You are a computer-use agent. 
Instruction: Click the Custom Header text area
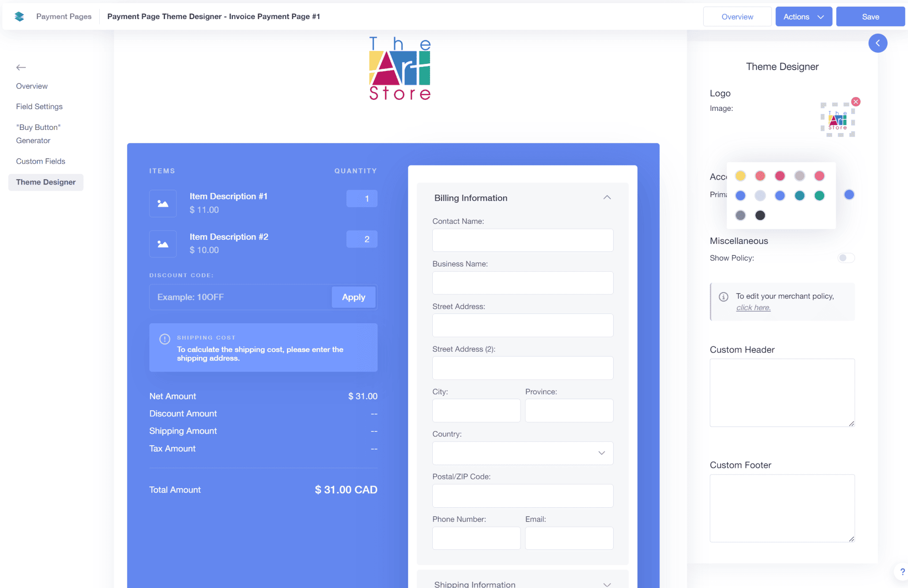click(782, 393)
